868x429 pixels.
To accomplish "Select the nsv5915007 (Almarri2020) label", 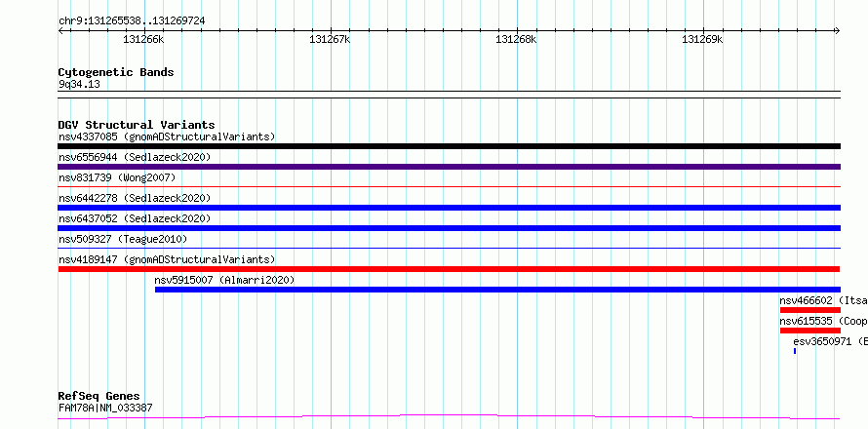I will point(224,280).
